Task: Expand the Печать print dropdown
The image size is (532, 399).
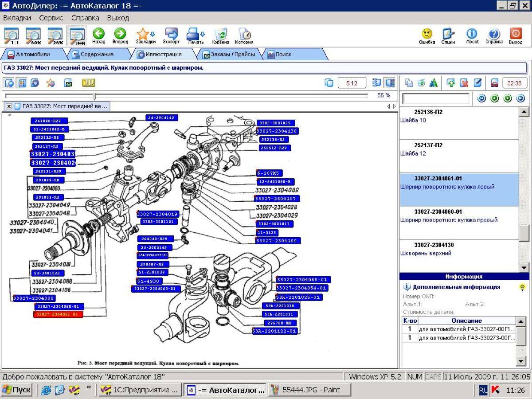Action: click(203, 34)
